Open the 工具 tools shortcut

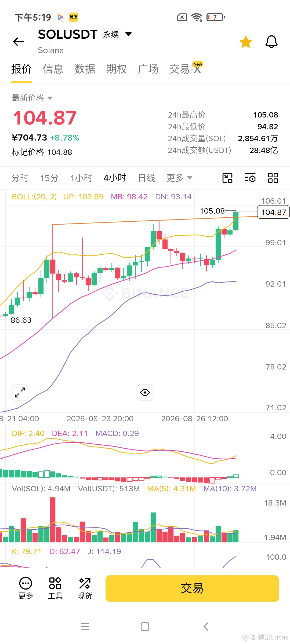[55, 588]
